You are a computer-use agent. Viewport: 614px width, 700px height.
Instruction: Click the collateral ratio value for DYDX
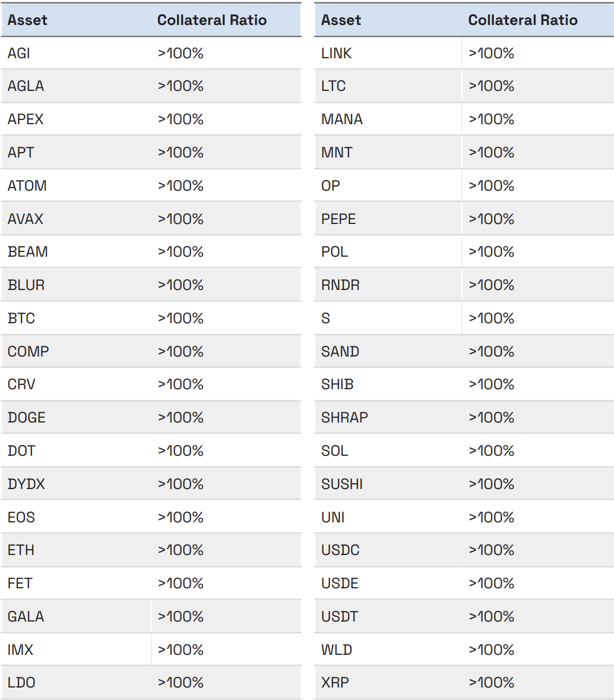click(181, 484)
